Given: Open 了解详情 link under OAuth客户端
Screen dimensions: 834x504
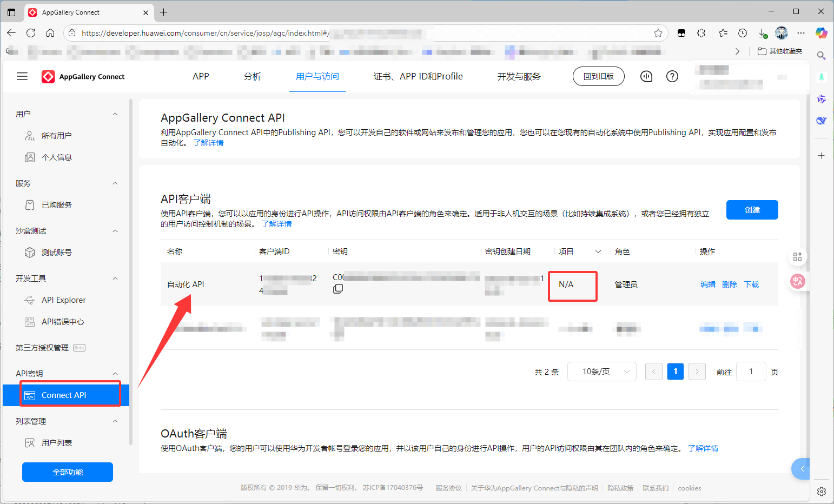Looking at the screenshot, I should click(x=703, y=448).
